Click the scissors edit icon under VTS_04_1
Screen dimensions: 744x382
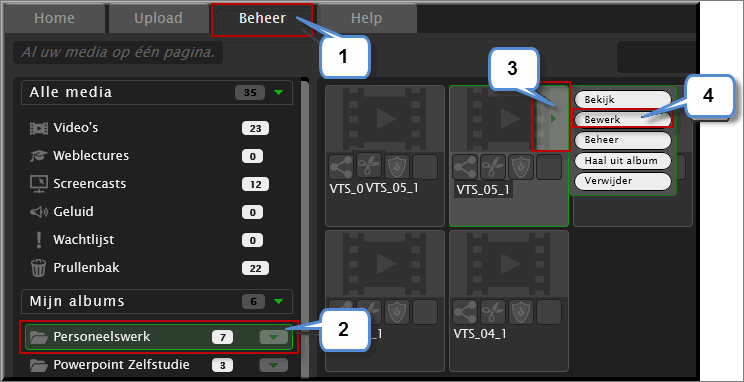click(493, 312)
